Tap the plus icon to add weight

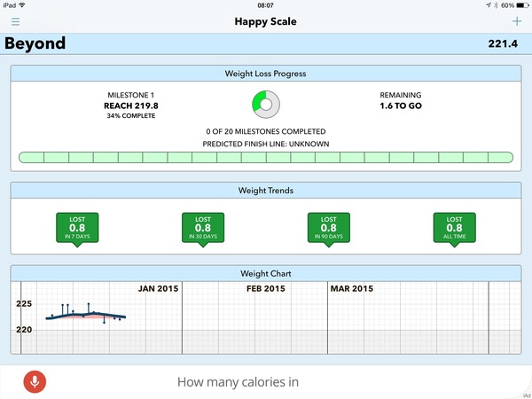coord(517,21)
